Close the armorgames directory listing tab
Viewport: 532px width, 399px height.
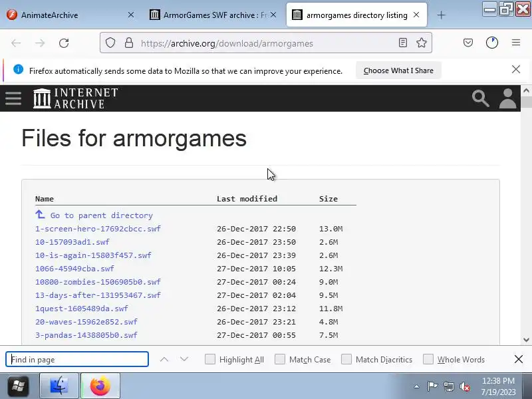point(416,15)
